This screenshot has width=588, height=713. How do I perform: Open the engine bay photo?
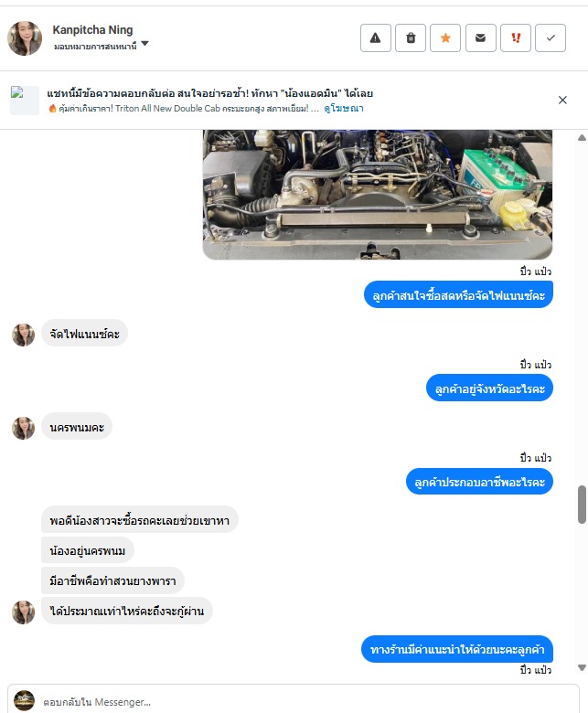click(378, 195)
